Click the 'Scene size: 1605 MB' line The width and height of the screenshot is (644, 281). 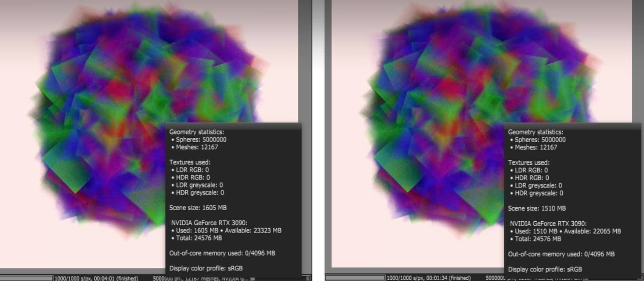coord(198,207)
